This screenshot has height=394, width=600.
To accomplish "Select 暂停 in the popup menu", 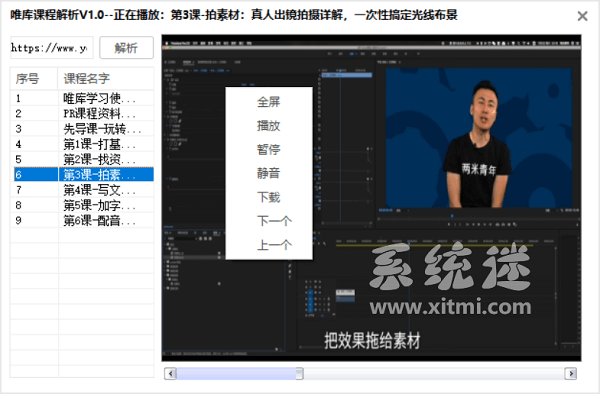I will click(269, 150).
